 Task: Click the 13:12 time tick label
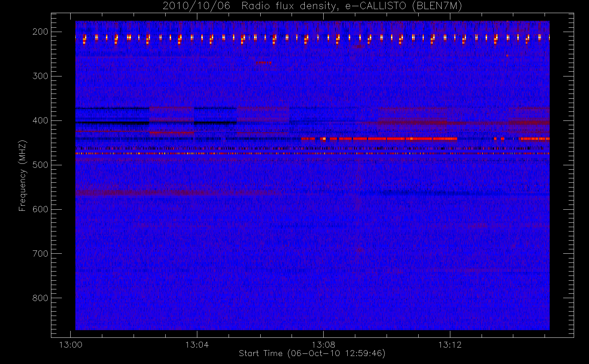tap(450, 344)
